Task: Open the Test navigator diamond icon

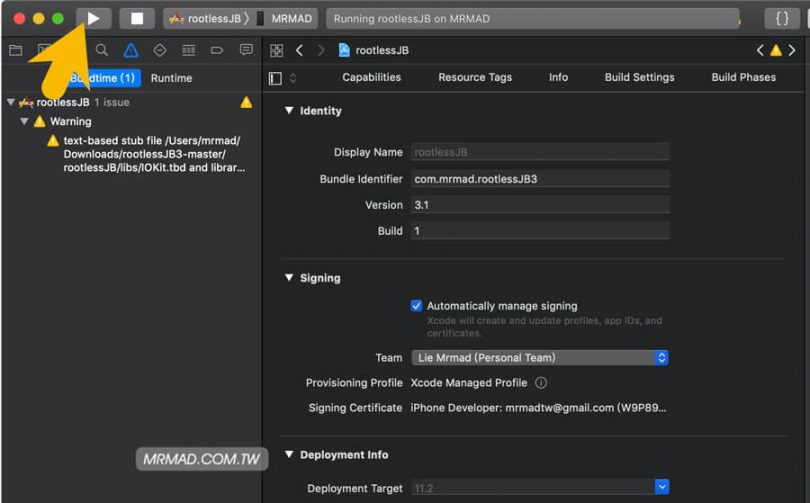Action: click(160, 50)
